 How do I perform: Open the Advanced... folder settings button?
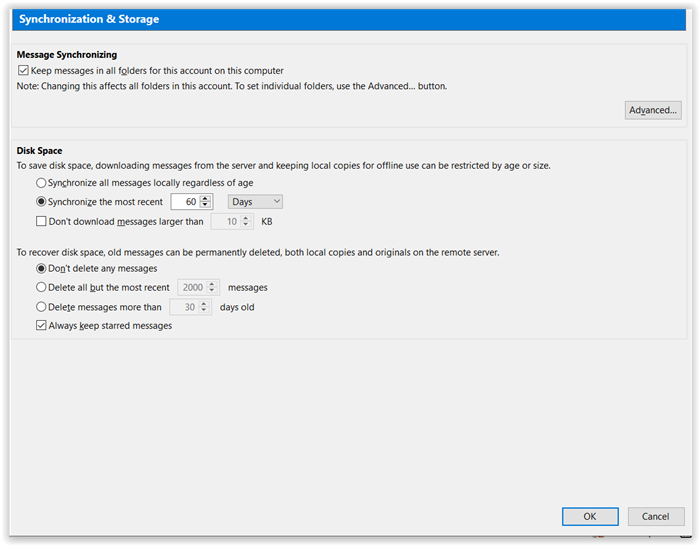click(x=653, y=110)
